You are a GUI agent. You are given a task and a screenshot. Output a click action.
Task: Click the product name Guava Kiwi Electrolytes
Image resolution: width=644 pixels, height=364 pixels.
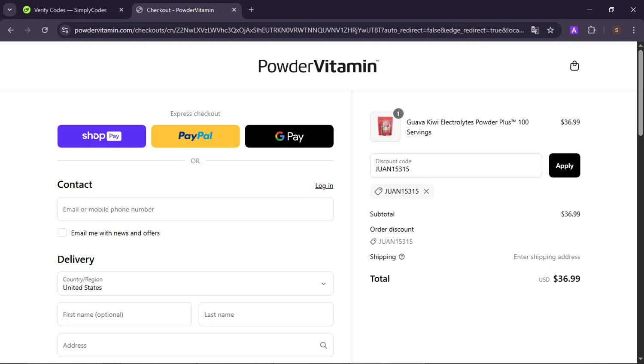point(468,127)
